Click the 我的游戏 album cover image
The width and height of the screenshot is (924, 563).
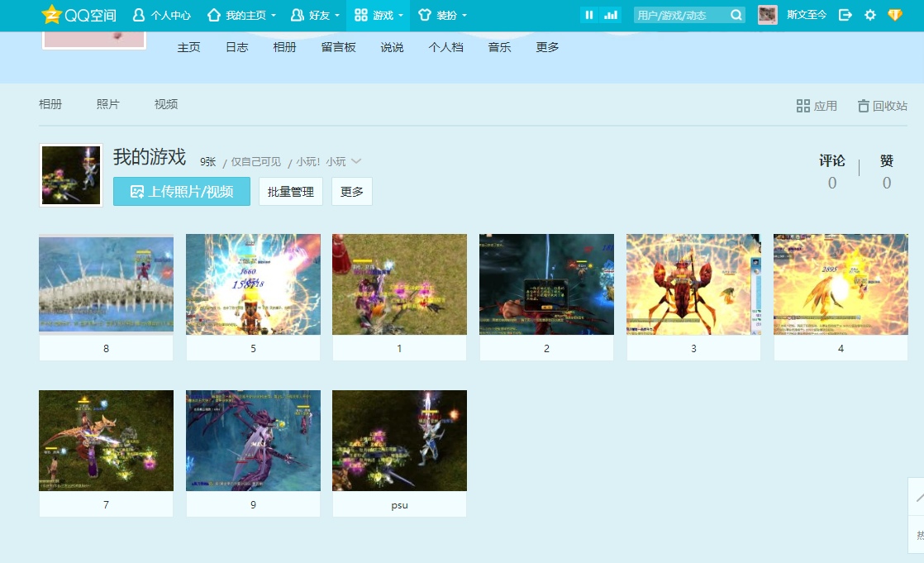pyautogui.click(x=71, y=175)
